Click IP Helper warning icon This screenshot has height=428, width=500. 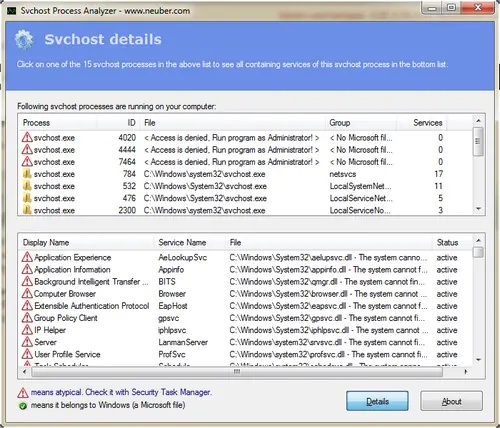(x=27, y=330)
